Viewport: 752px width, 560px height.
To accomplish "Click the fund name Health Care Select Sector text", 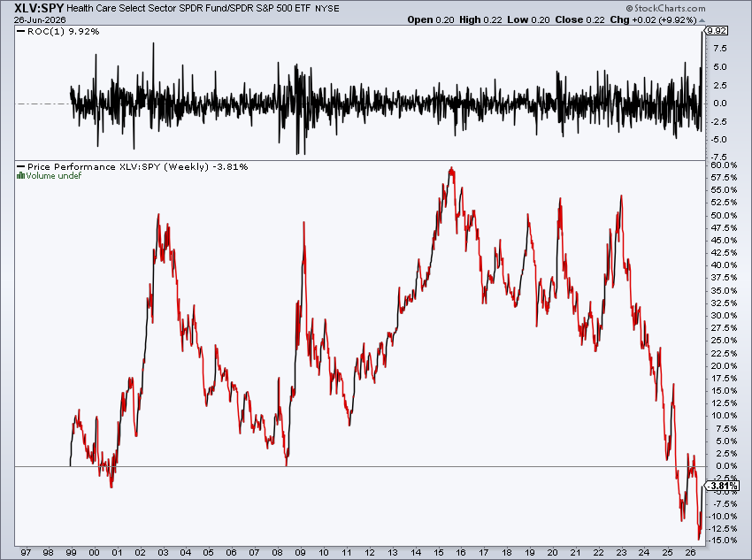I will 189,9.
